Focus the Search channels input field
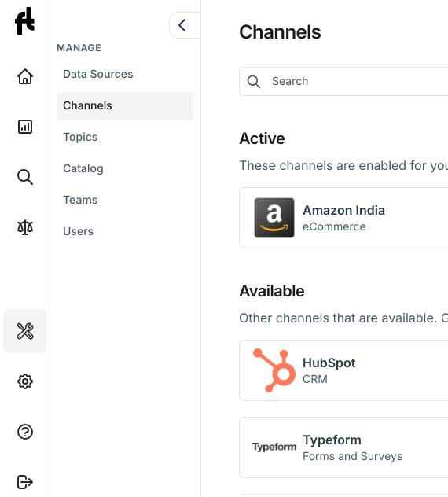This screenshot has width=448, height=497. pos(343,82)
